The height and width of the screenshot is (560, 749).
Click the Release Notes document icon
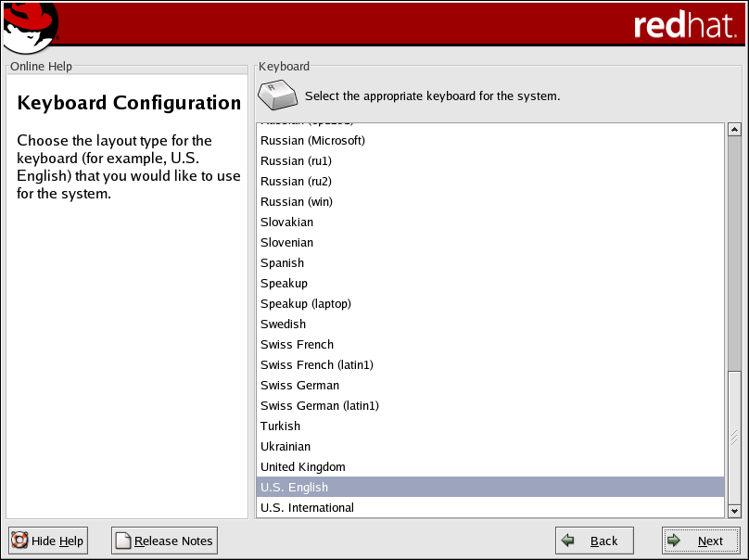click(122, 541)
